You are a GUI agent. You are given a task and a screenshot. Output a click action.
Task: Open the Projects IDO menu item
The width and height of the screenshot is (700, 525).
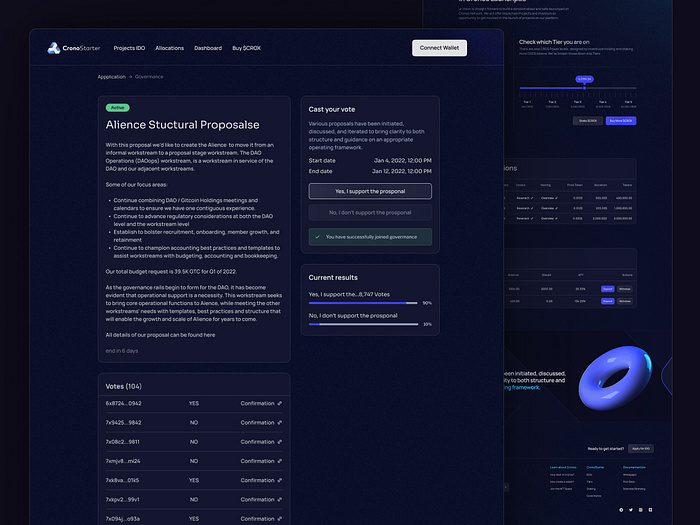129,48
